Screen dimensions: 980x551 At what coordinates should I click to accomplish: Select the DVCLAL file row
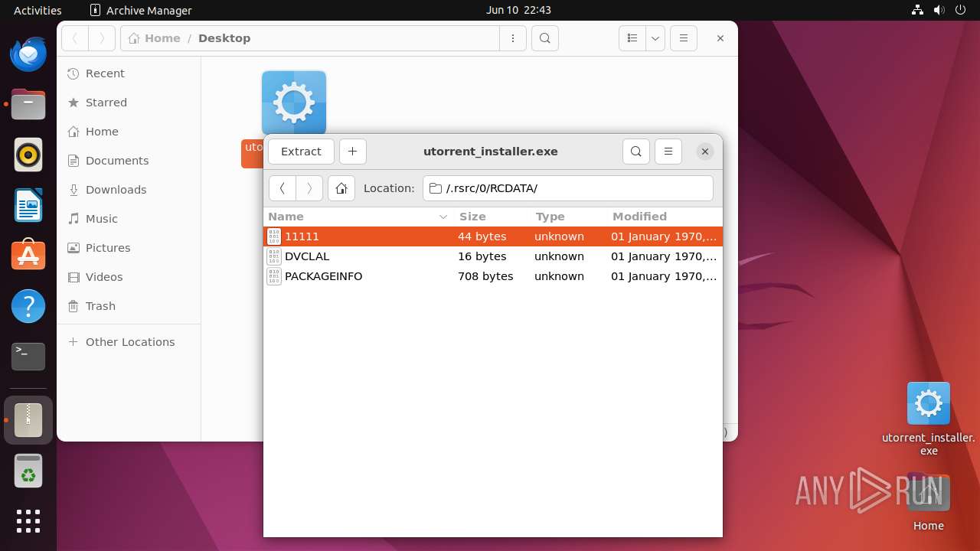point(493,256)
